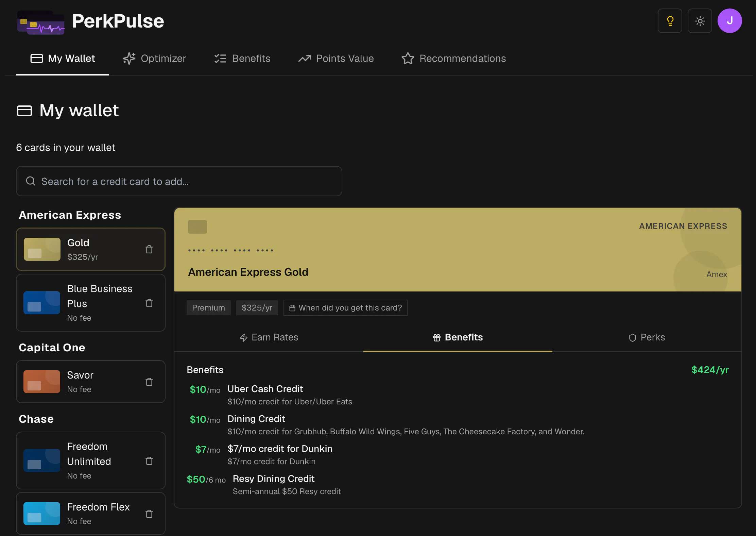Click the $424/yr benefits total

[x=710, y=370]
